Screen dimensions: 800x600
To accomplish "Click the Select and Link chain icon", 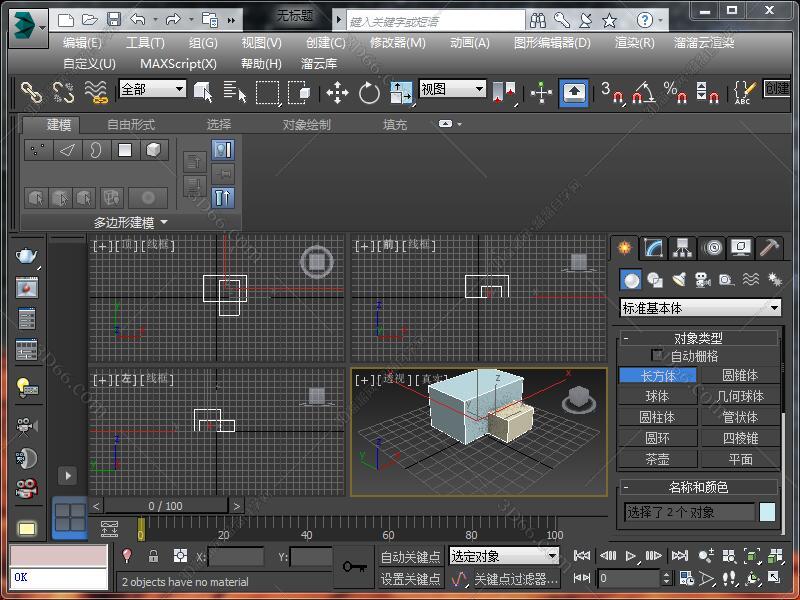I will pyautogui.click(x=32, y=93).
